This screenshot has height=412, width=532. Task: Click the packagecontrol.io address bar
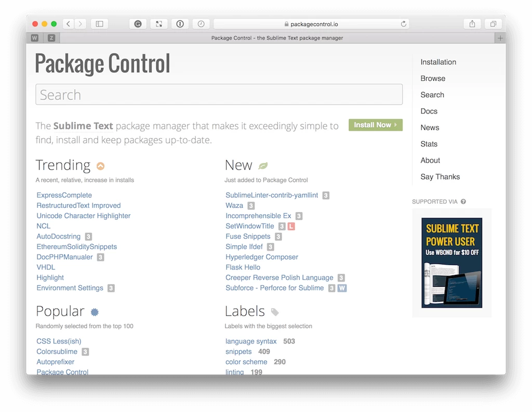311,24
